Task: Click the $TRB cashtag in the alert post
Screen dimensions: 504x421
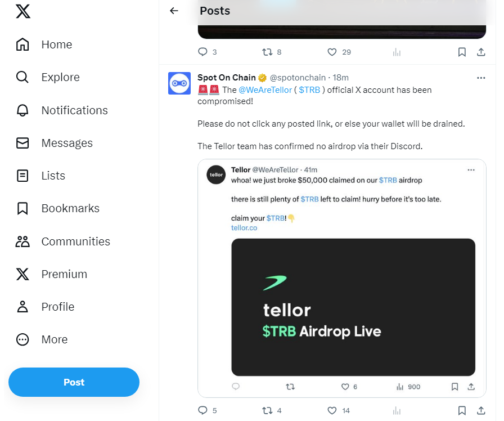Action: 309,90
